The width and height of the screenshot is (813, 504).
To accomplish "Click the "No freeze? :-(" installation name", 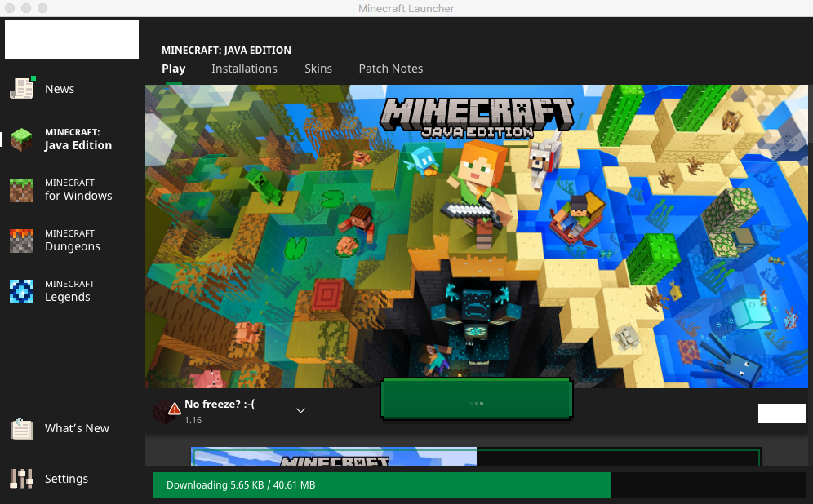I will (220, 404).
